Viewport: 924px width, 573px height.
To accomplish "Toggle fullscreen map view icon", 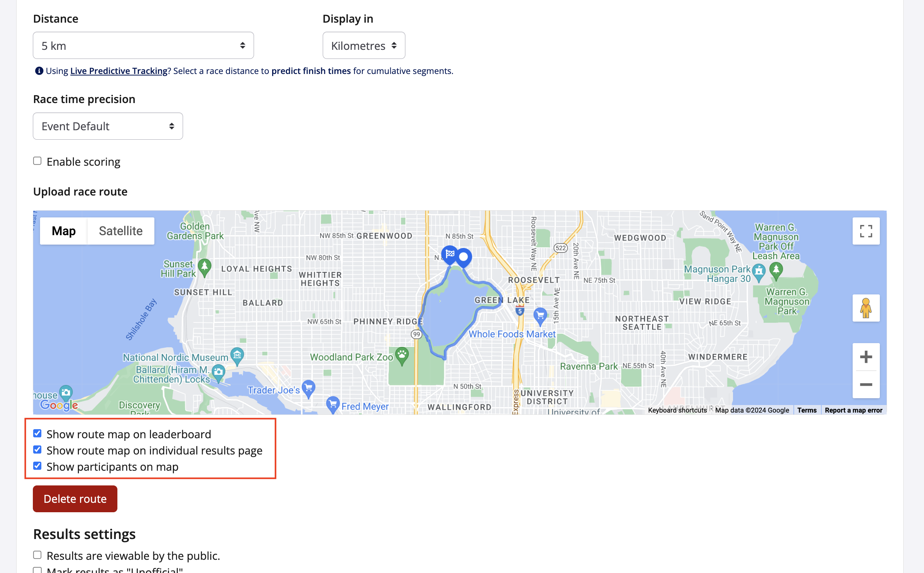I will (x=865, y=231).
